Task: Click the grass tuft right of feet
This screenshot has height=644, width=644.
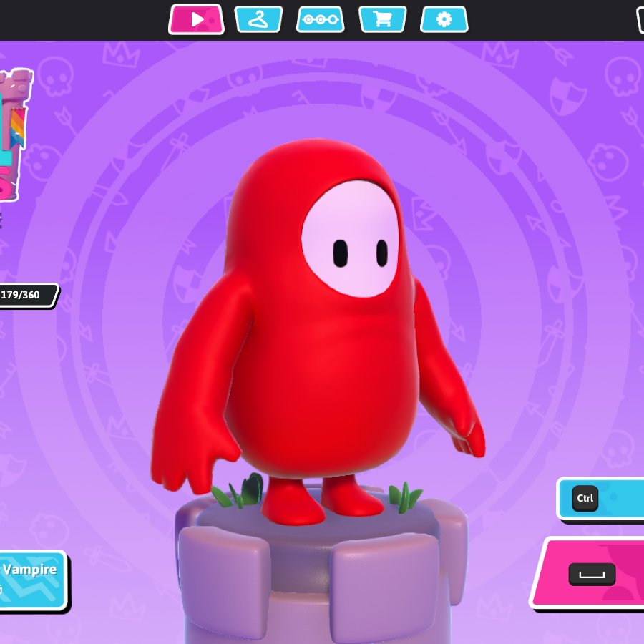Action: [404, 497]
